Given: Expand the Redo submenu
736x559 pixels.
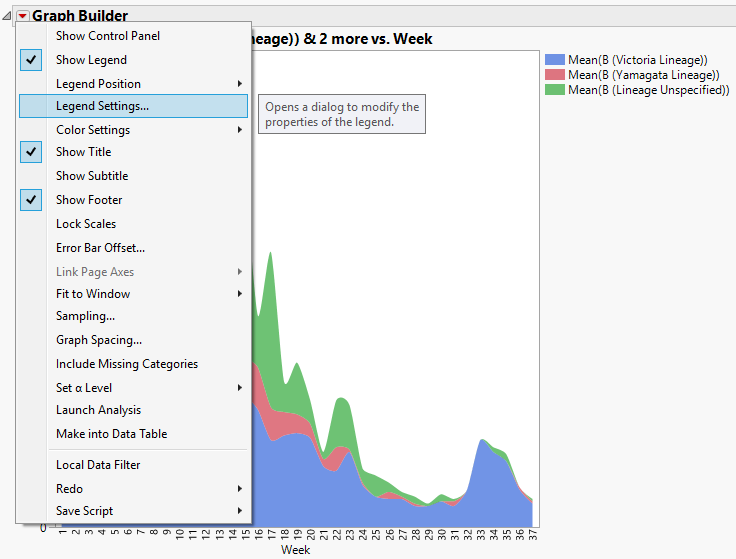Looking at the screenshot, I should (x=133, y=489).
